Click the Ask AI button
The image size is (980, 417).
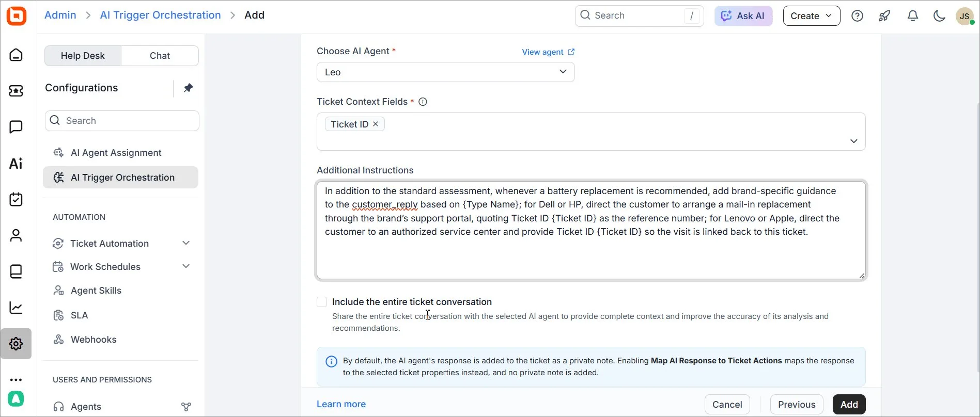click(743, 16)
